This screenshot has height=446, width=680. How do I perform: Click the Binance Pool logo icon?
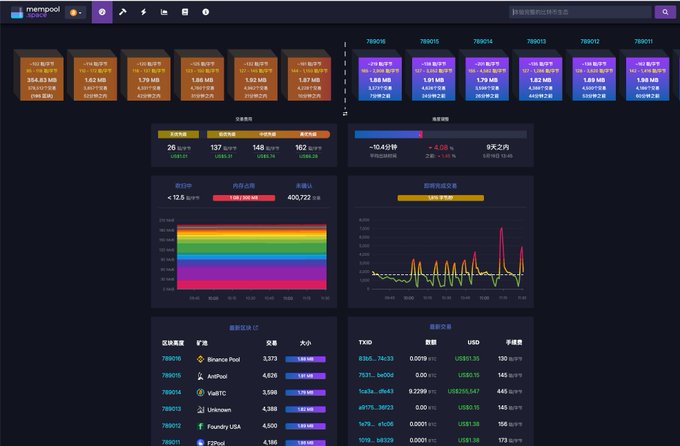coord(200,359)
